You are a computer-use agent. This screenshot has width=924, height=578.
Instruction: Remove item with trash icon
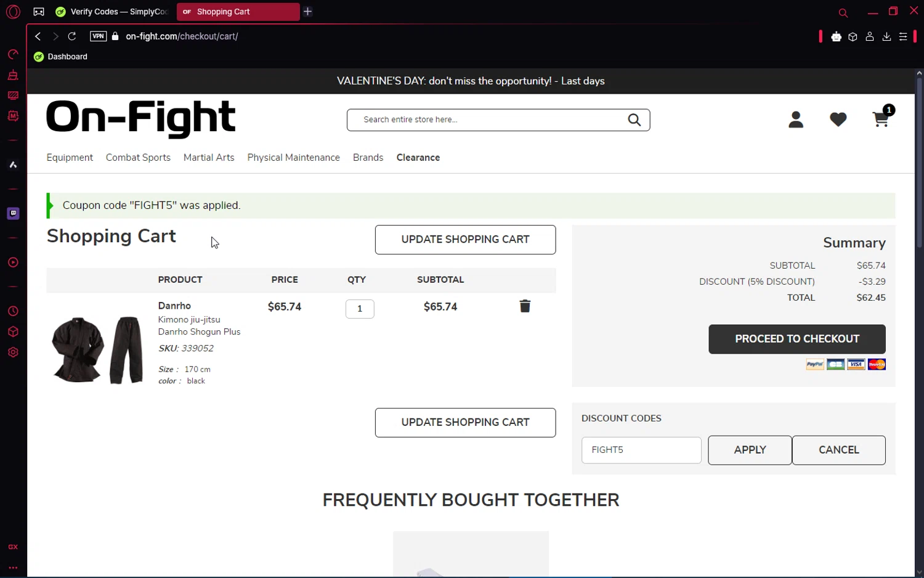tap(525, 306)
